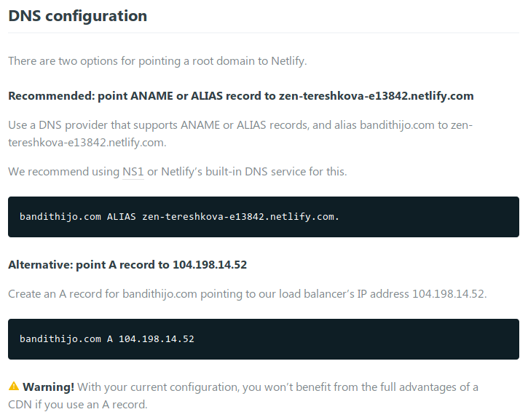Click 104.198.14.52 inside the A record code block

pyautogui.click(x=156, y=339)
